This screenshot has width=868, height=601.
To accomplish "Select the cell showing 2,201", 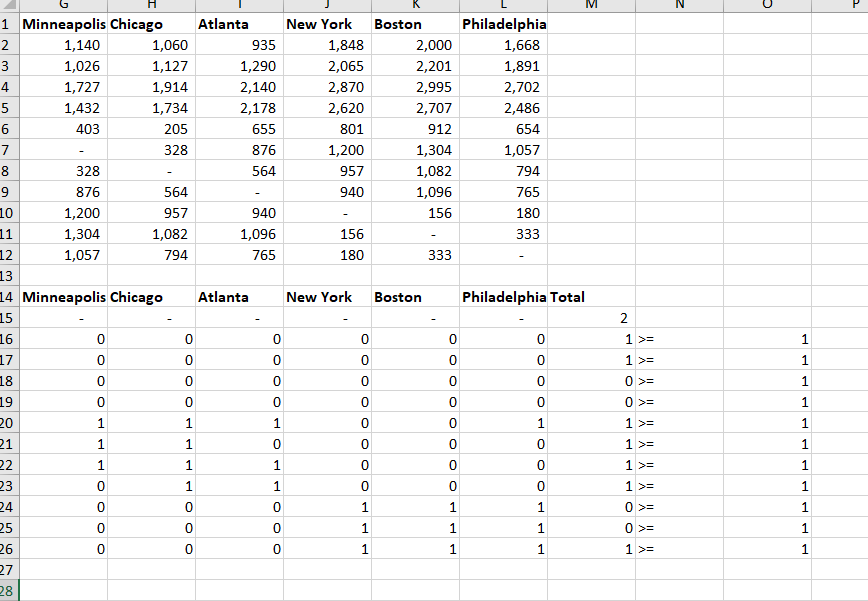I will click(415, 66).
